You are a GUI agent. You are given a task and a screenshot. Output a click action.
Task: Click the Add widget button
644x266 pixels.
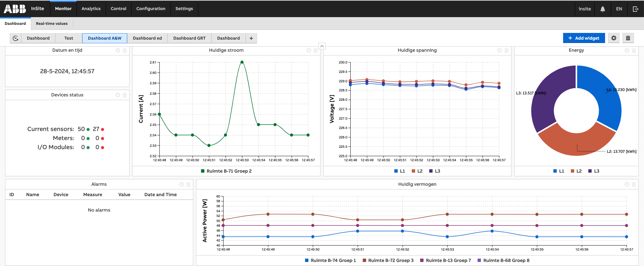pos(584,38)
